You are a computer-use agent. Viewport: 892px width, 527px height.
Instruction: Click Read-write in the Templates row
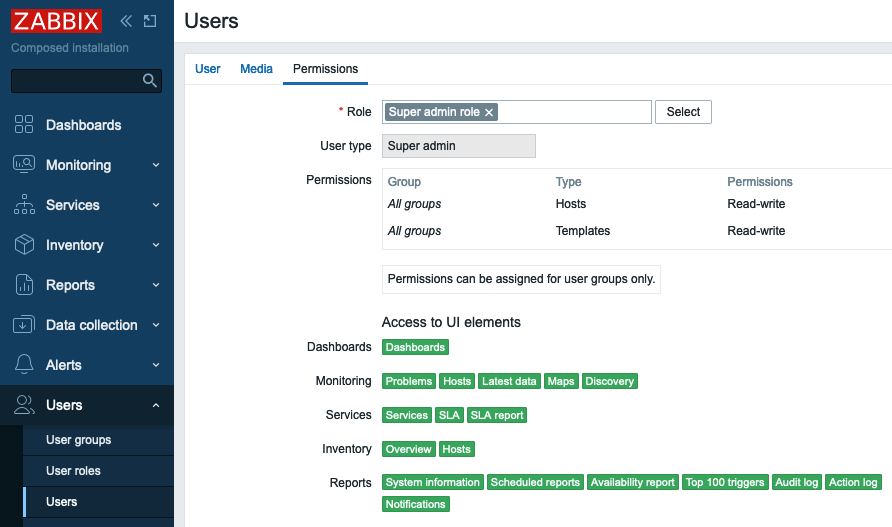coord(756,231)
